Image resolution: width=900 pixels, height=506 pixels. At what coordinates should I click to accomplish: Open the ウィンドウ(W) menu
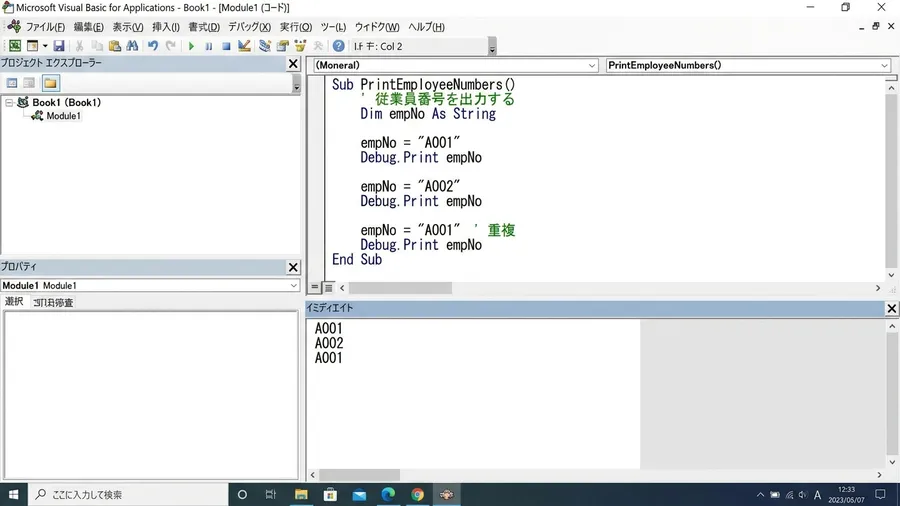tap(377, 27)
